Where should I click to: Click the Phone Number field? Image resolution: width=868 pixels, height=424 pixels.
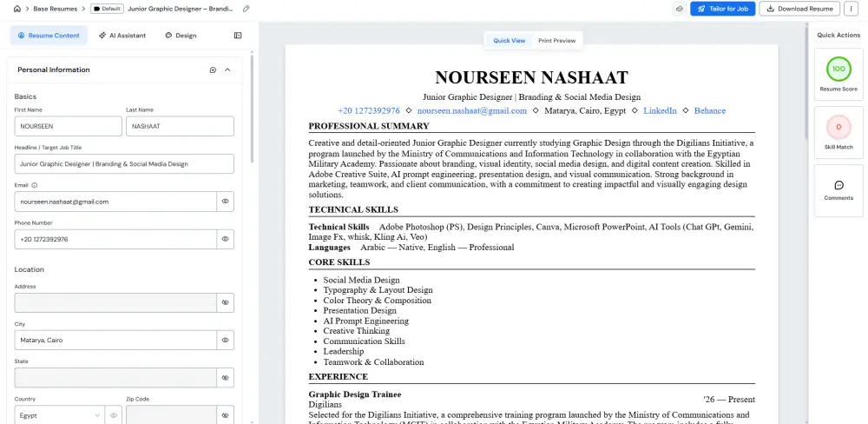115,240
